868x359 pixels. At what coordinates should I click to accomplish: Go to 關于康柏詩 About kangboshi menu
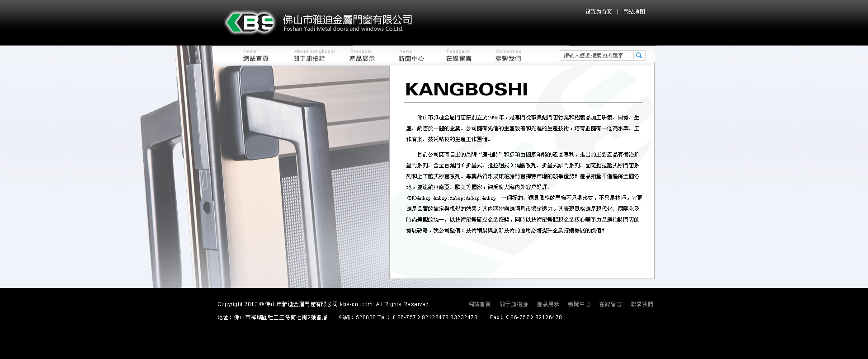pyautogui.click(x=311, y=56)
